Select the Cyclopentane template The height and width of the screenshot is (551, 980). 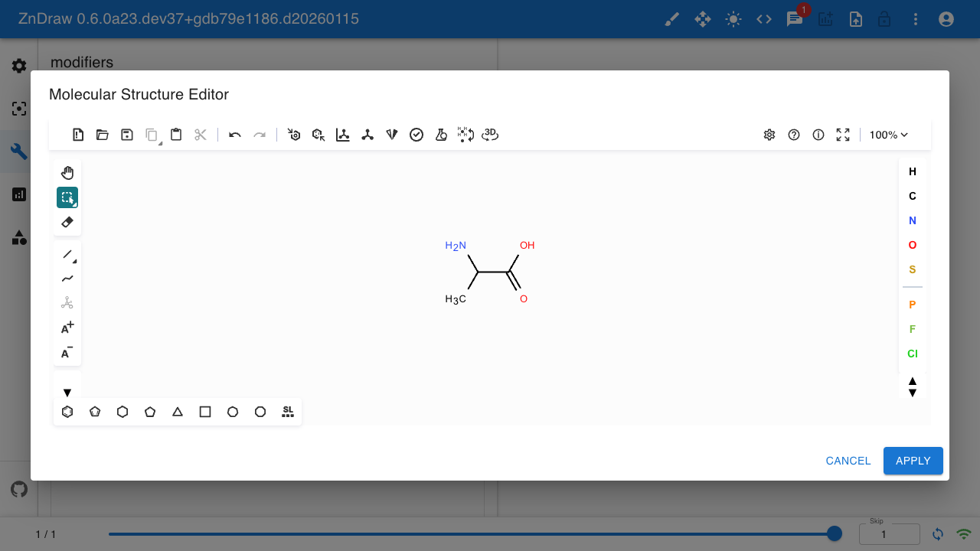pyautogui.click(x=150, y=412)
